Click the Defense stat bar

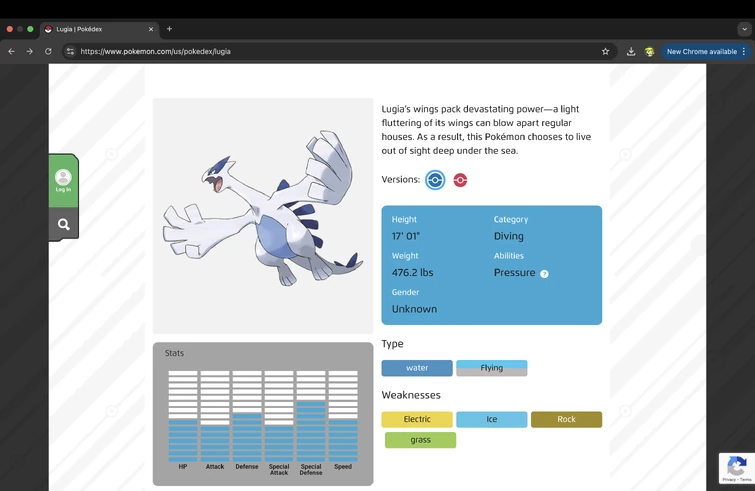[247, 416]
